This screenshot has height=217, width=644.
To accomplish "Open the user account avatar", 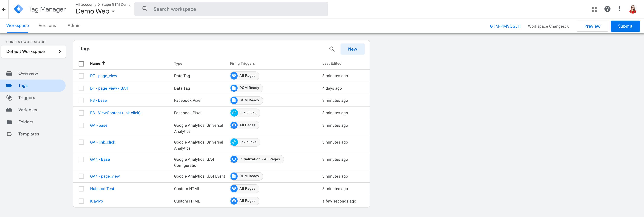I will (x=633, y=9).
